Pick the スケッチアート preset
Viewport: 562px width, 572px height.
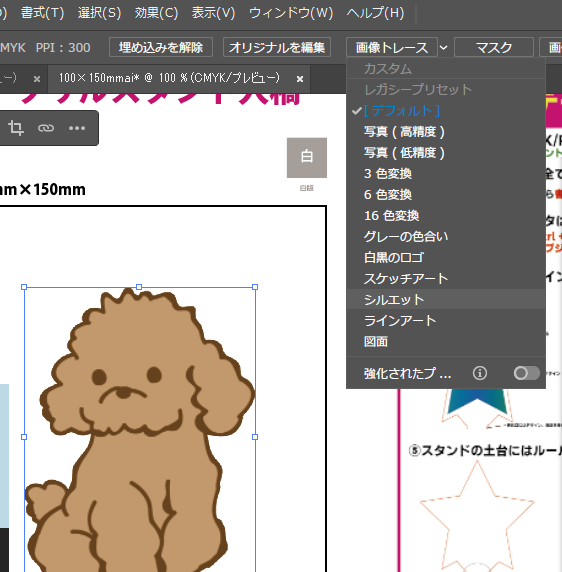pos(446,279)
